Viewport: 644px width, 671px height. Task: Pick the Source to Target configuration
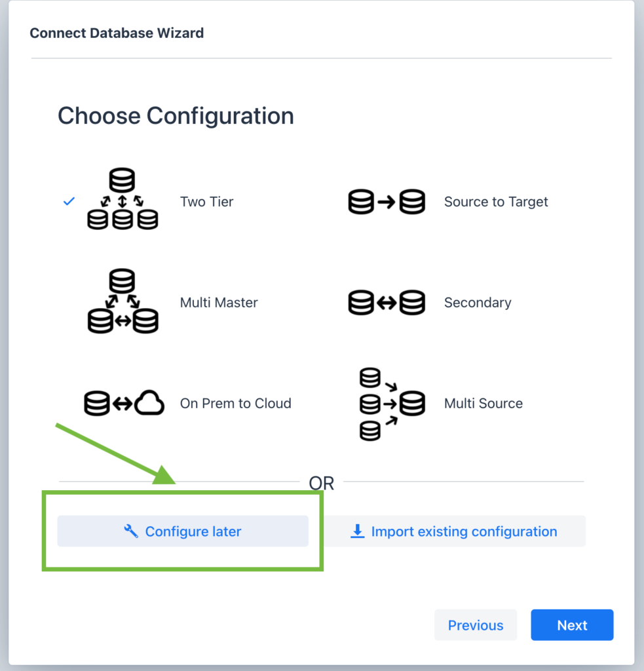[x=496, y=202]
